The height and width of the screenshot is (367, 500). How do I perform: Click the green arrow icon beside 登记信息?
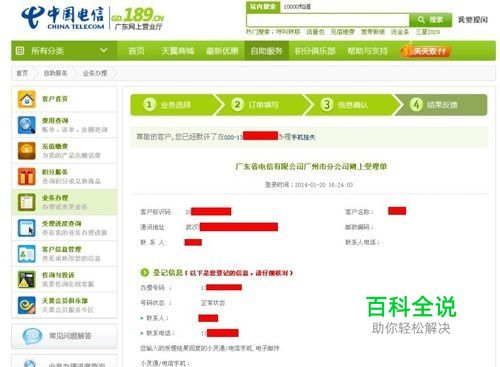(145, 273)
